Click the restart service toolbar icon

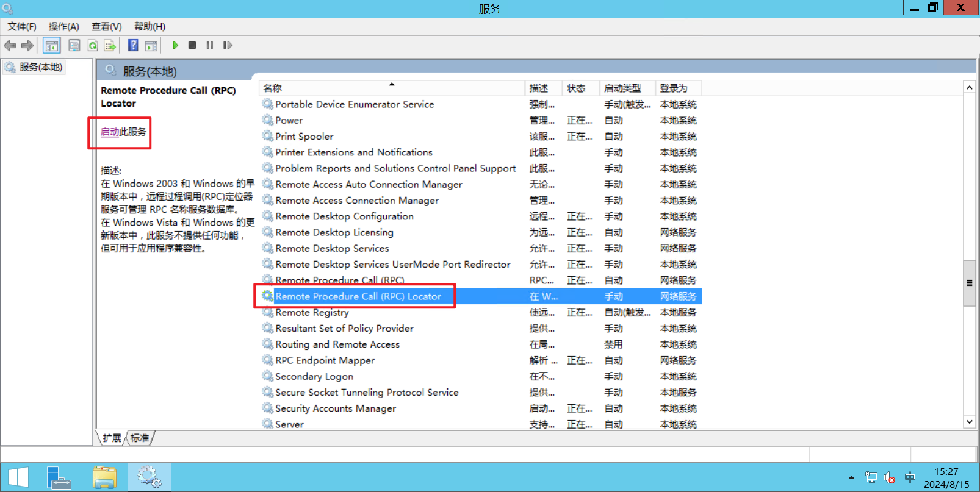(228, 45)
